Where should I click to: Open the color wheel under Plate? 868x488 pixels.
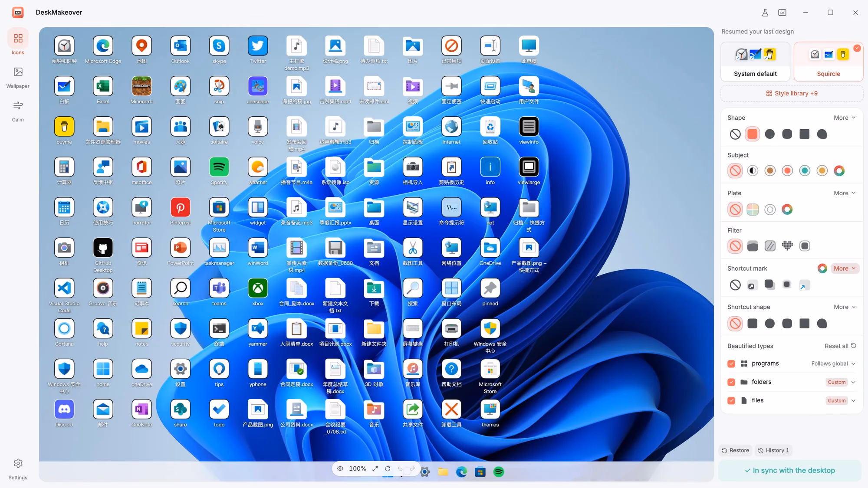pos(787,210)
